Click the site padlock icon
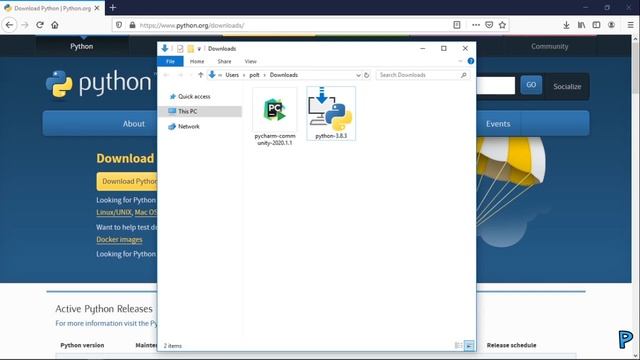Viewport: 640px width, 360px height. [132, 25]
